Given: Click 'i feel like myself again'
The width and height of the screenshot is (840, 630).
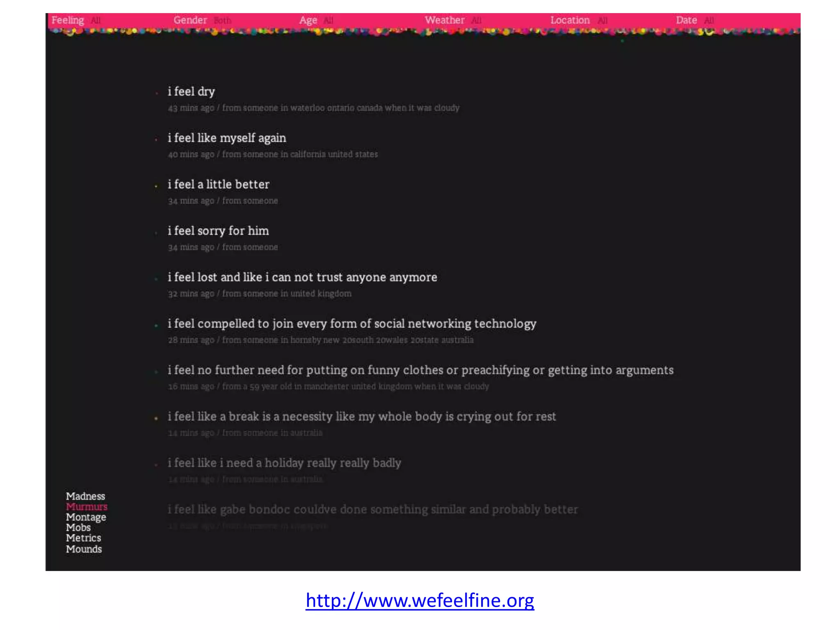Looking at the screenshot, I should (x=227, y=138).
